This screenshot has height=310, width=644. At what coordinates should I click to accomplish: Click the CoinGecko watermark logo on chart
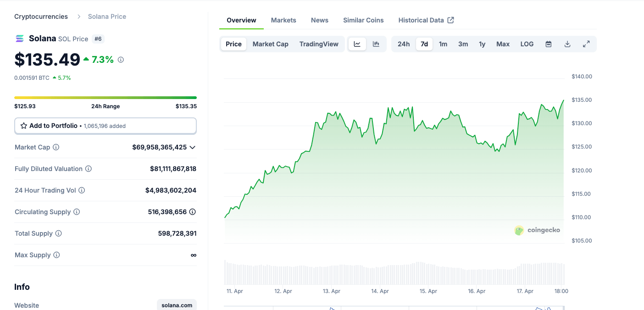click(519, 230)
